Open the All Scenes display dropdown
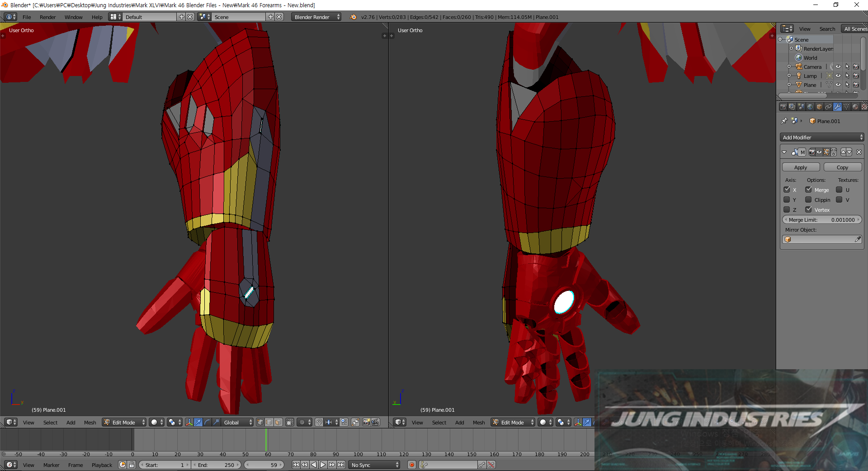This screenshot has width=868, height=471. click(x=854, y=29)
